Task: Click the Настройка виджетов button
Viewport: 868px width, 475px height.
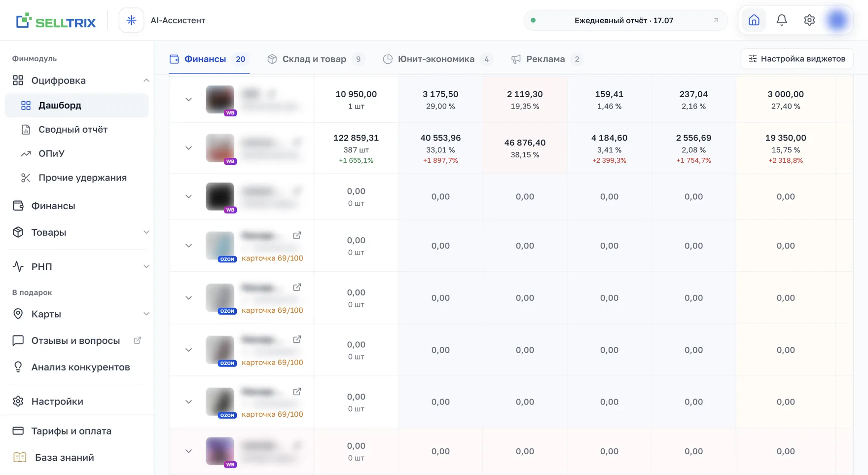Action: tap(796, 59)
